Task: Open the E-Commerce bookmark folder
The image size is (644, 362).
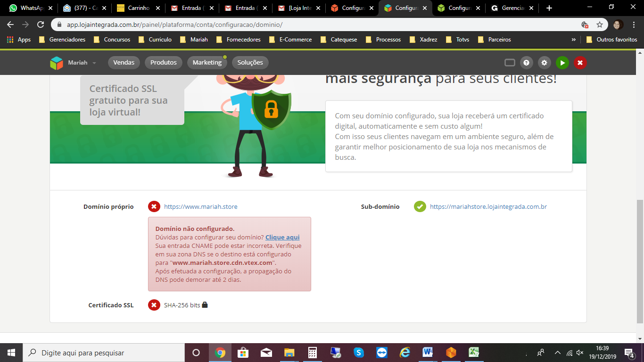Action: coord(290,40)
